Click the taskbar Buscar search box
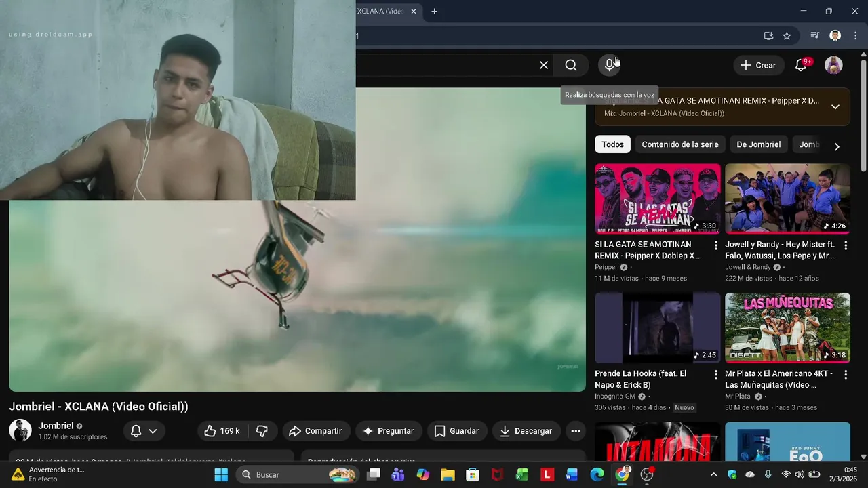The width and height of the screenshot is (868, 488). point(298,474)
